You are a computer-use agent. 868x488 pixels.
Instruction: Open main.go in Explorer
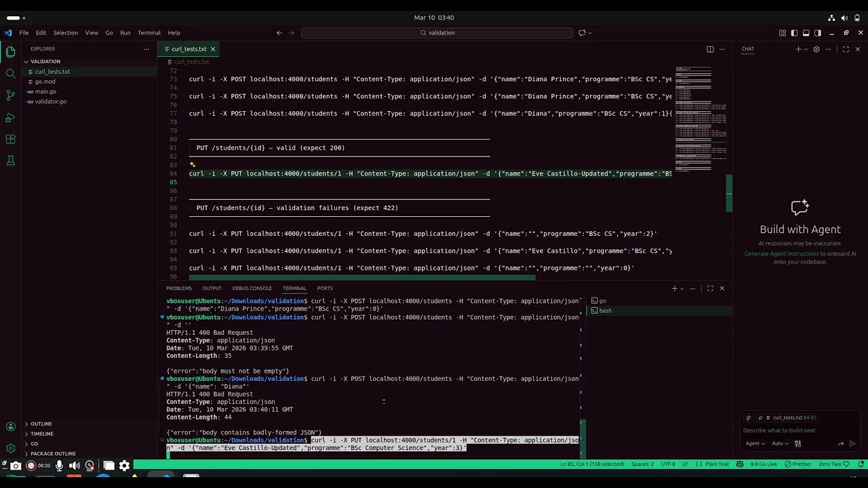(45, 91)
